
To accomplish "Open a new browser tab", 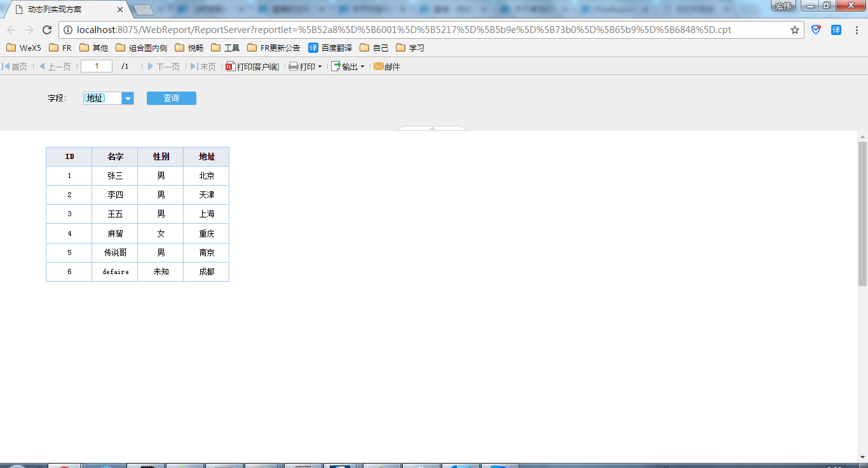I will pos(144,10).
